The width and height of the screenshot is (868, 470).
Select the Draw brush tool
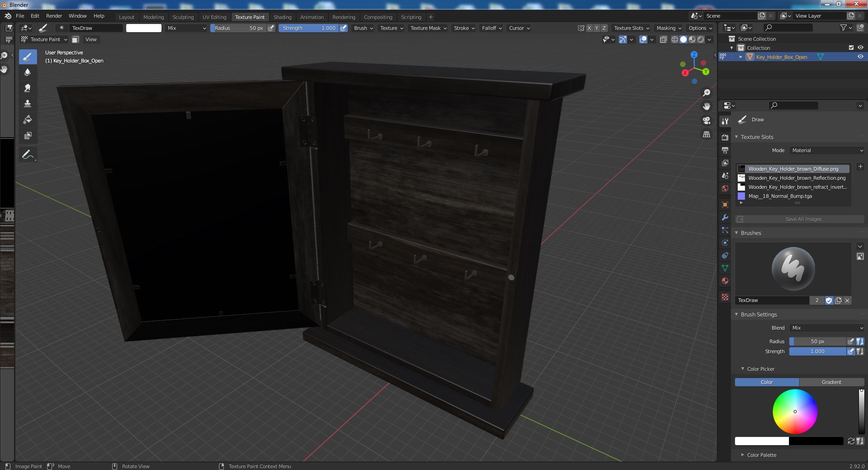click(28, 57)
